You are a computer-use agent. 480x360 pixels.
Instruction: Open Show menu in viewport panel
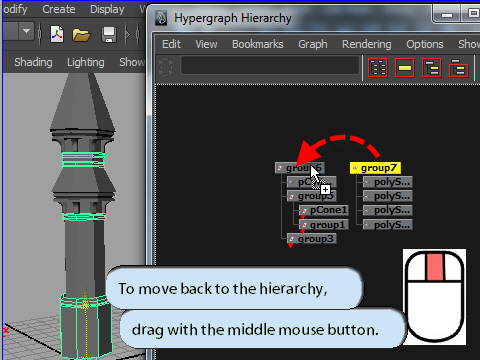click(132, 62)
